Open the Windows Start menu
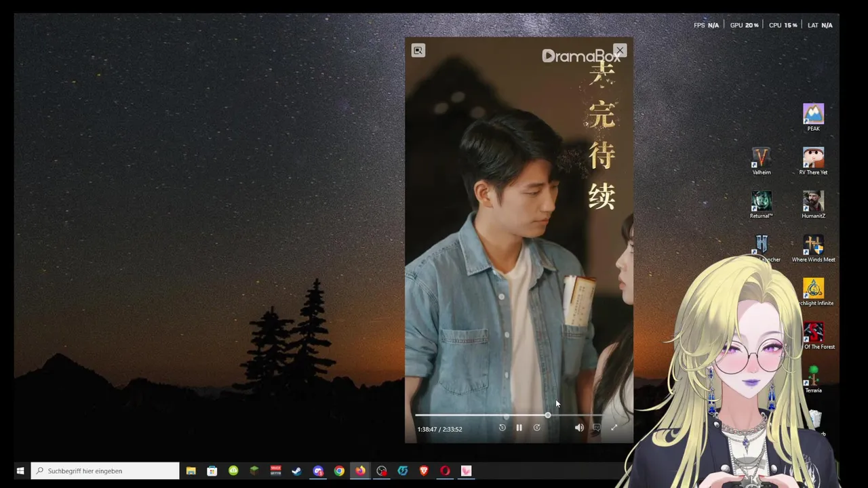868x488 pixels. (20, 470)
